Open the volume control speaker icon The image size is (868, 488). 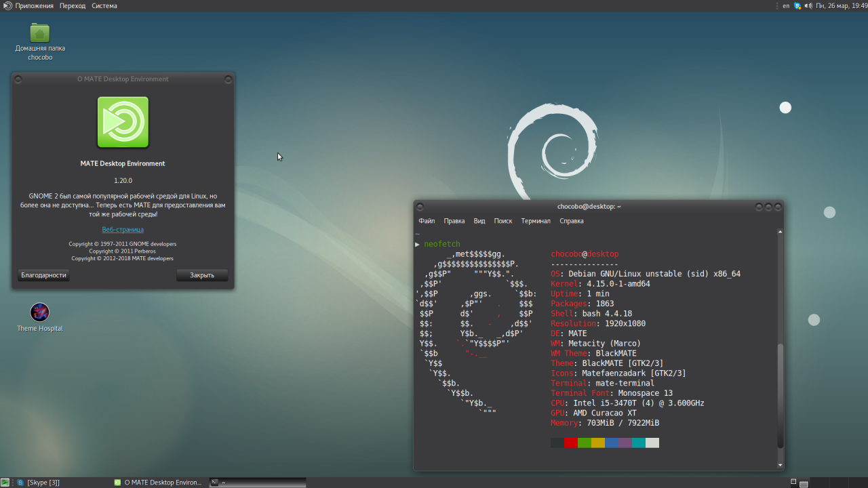[808, 5]
